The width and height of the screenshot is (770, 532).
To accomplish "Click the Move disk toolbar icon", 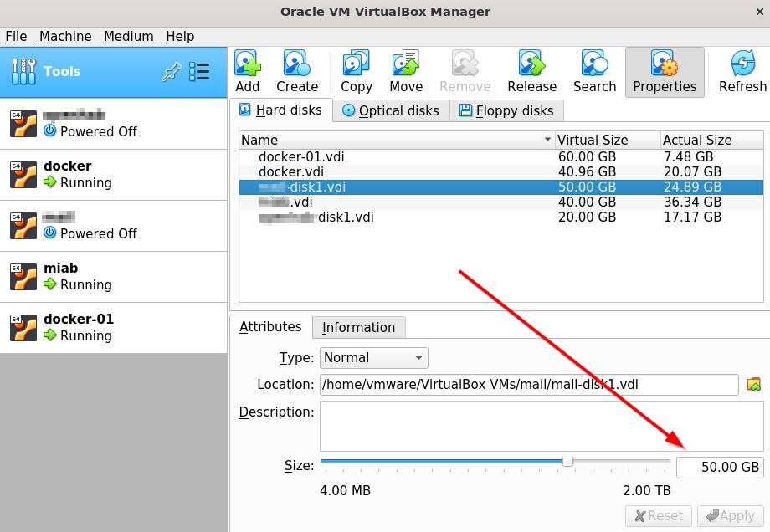I will click(406, 63).
